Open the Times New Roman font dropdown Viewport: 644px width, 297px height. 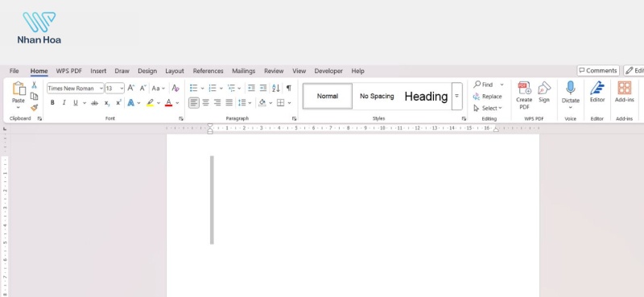coord(101,89)
